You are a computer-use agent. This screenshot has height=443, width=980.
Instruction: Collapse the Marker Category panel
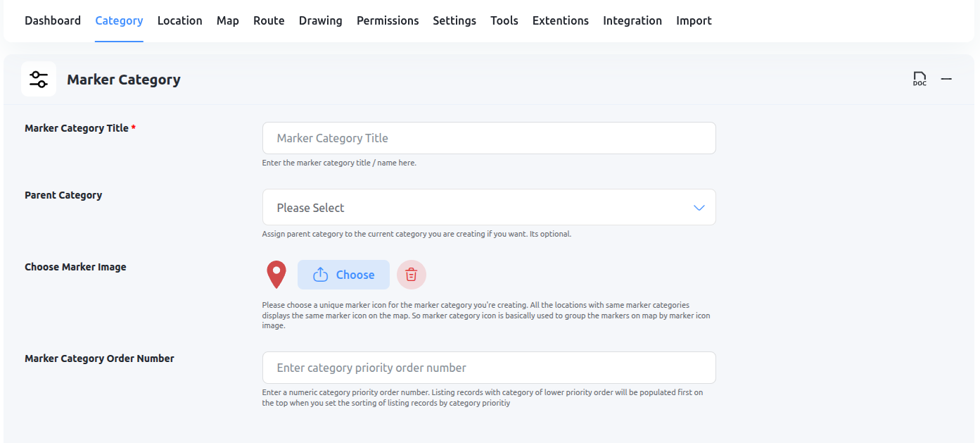(946, 79)
